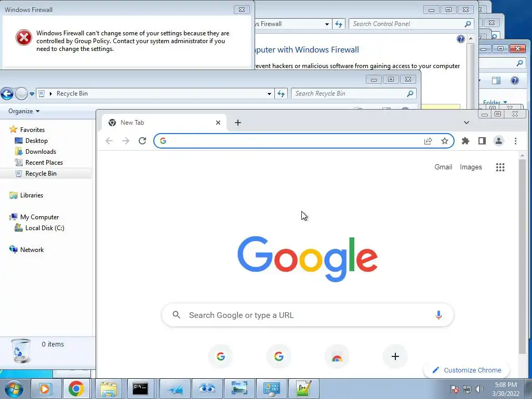Open Chrome Extensions puzzle icon

pos(465,141)
